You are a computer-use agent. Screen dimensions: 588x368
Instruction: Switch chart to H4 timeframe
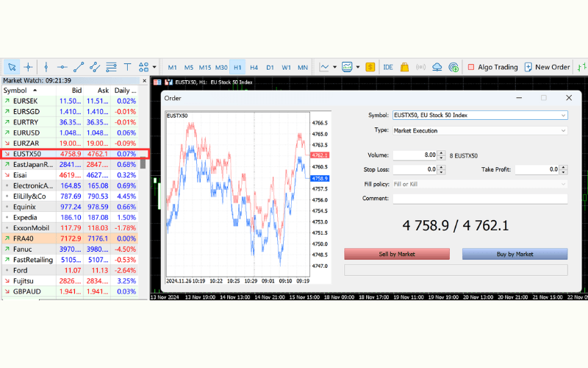[x=254, y=67]
